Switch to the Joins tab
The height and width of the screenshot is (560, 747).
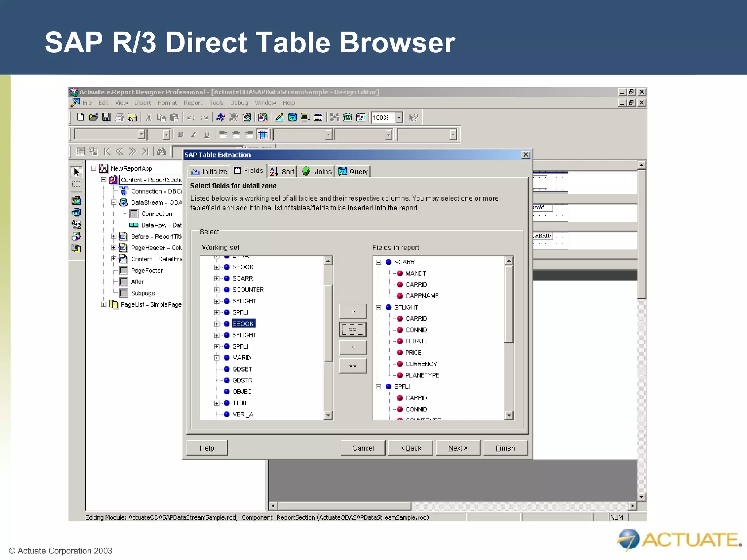317,171
